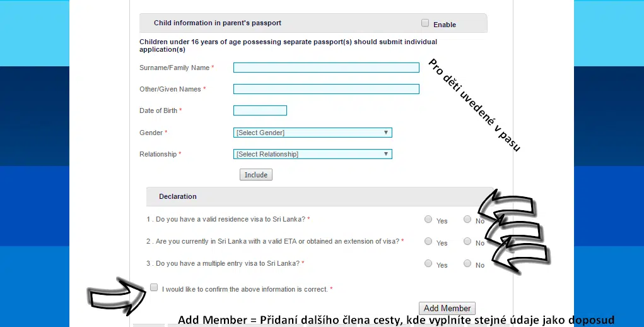Enable child information in parent's passport
The image size is (644, 327).
point(425,23)
